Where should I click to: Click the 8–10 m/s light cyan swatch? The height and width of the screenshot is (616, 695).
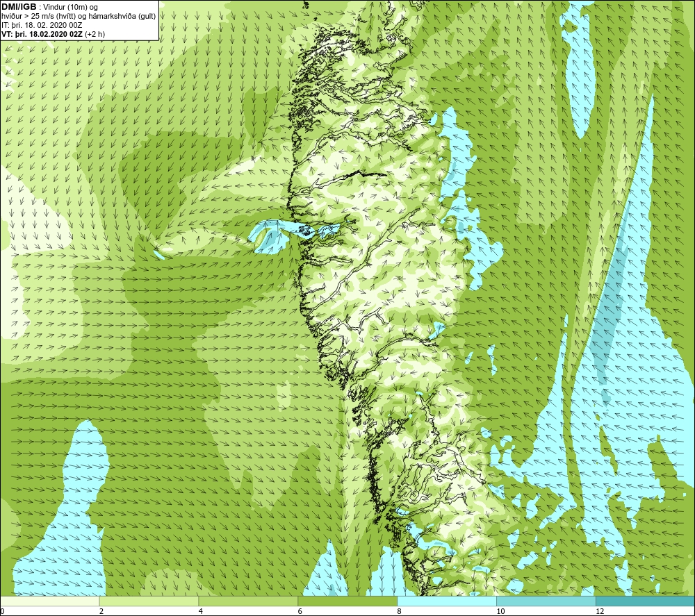pos(447,601)
